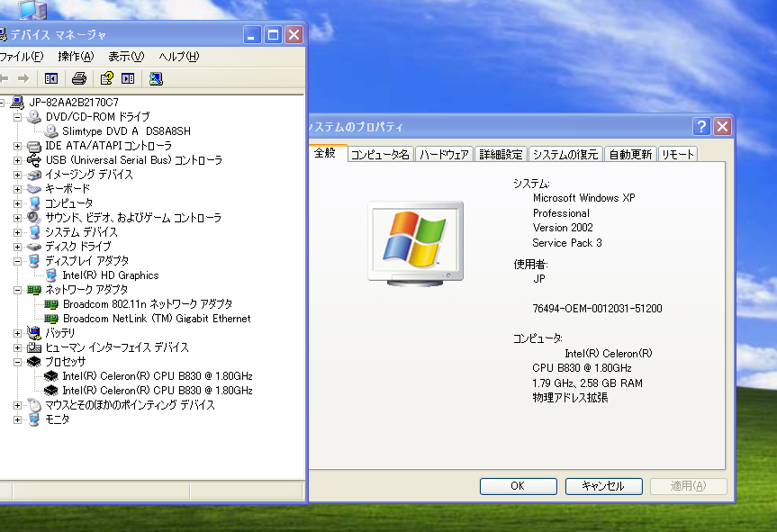This screenshot has height=532, width=777.
Task: Open the ヘルプ(H) menu
Action: [x=179, y=57]
